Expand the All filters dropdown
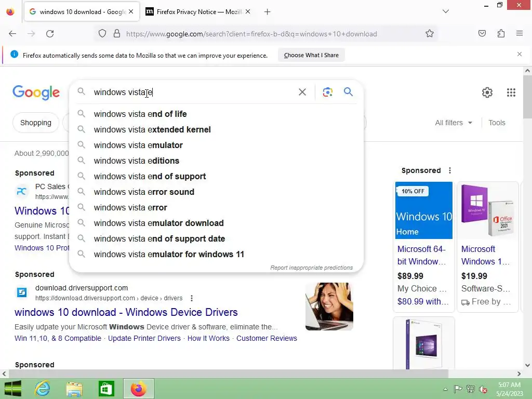 pos(454,123)
